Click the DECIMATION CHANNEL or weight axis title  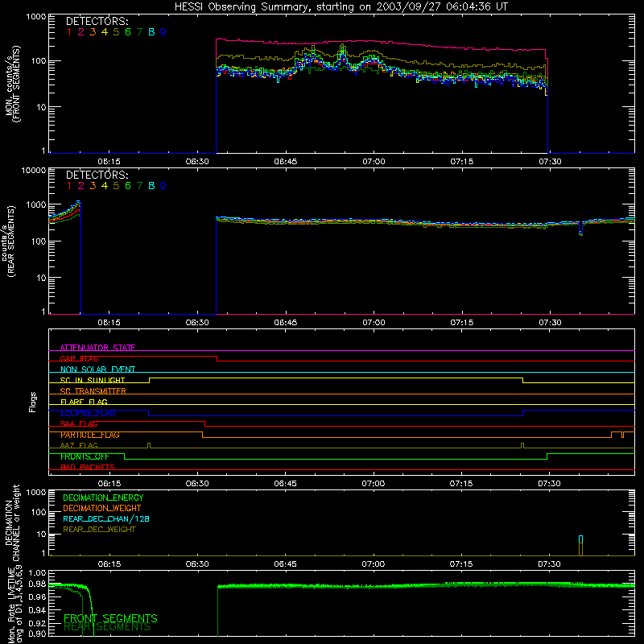(12, 522)
